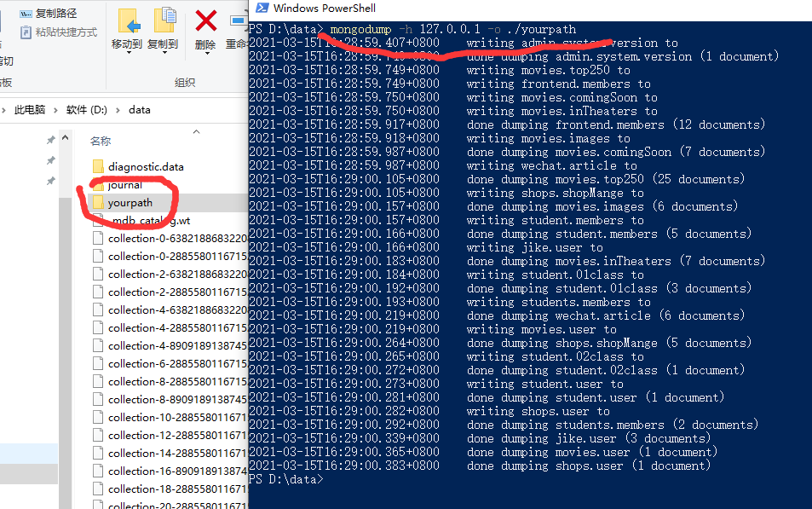Click the Copy to (复制到) icon

click(164, 21)
